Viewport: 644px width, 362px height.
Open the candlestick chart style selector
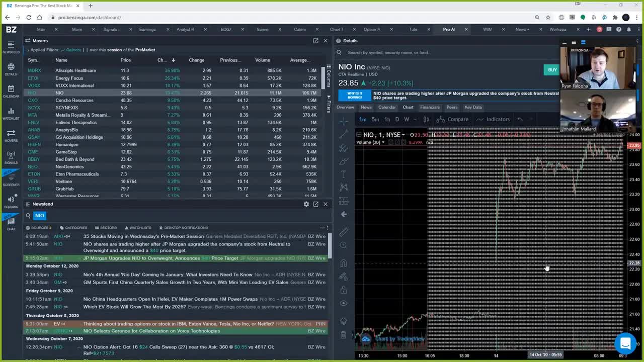(426, 119)
